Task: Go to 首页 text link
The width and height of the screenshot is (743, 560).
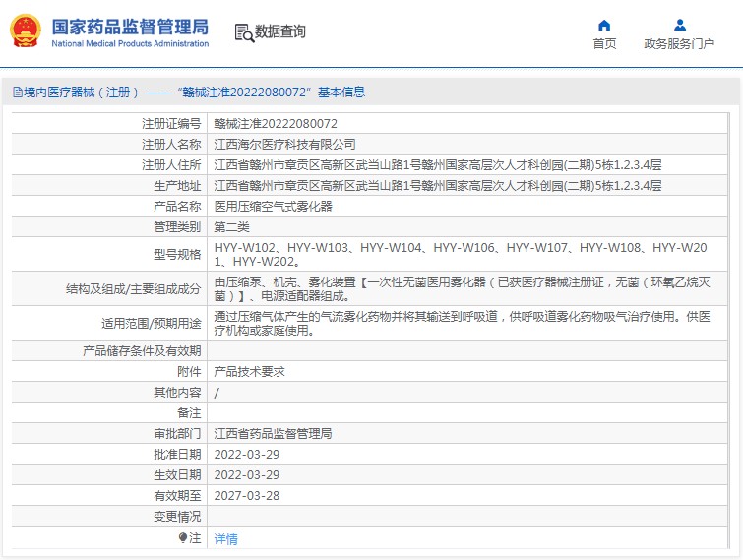Action: (x=604, y=44)
